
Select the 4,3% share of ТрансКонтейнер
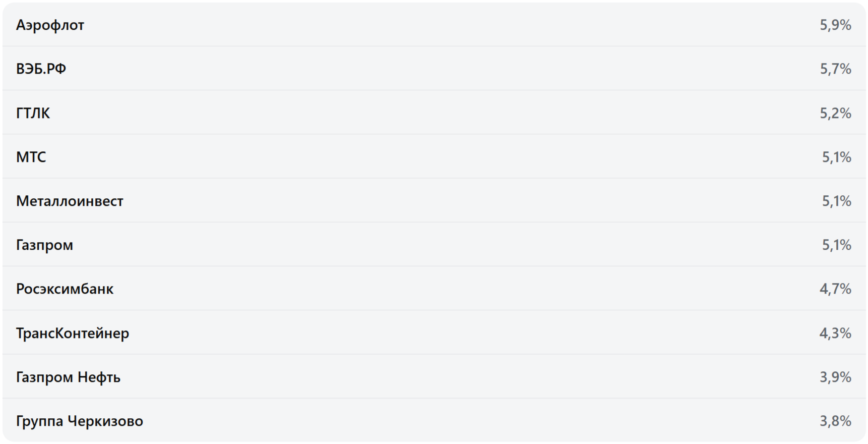(x=835, y=333)
